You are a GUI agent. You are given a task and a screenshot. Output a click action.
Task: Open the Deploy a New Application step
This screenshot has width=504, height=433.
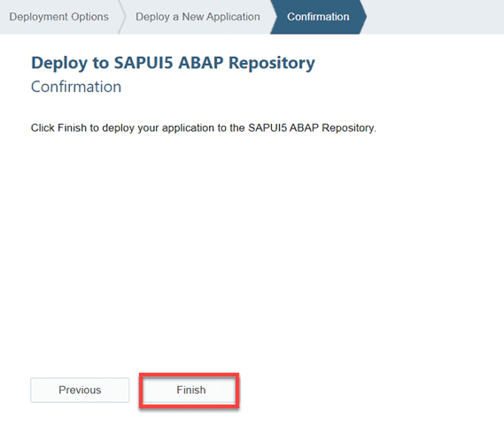198,17
